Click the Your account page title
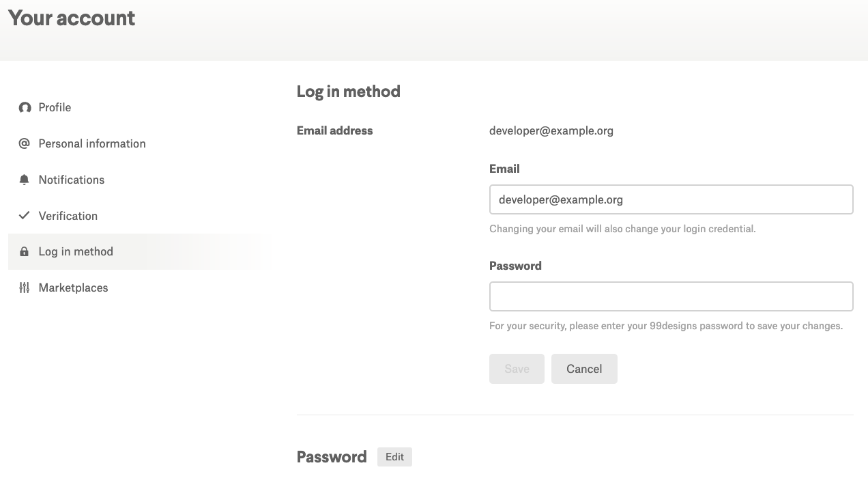The image size is (868, 487). click(72, 18)
